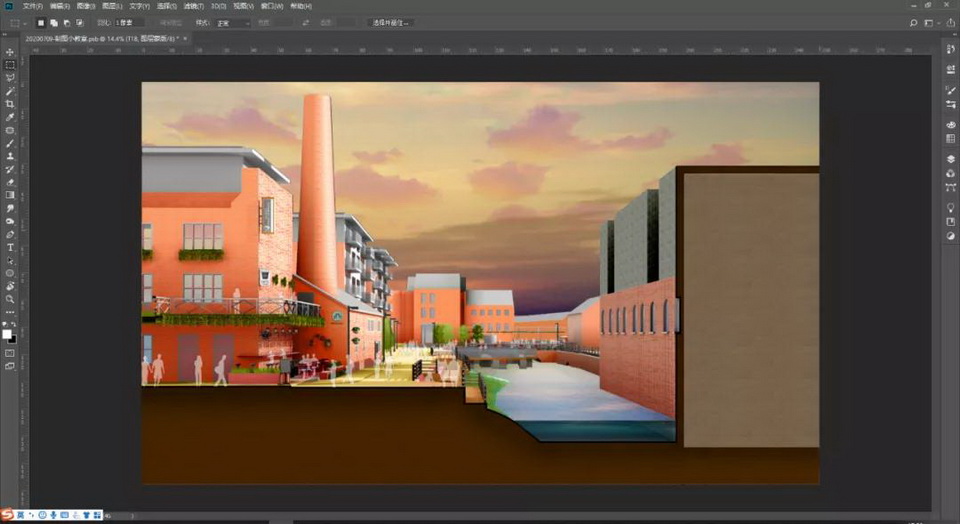Select the Move tool
The height and width of the screenshot is (524, 960).
coord(10,52)
